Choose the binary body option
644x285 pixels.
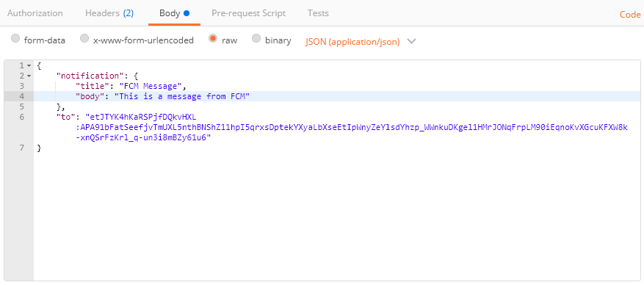point(256,39)
